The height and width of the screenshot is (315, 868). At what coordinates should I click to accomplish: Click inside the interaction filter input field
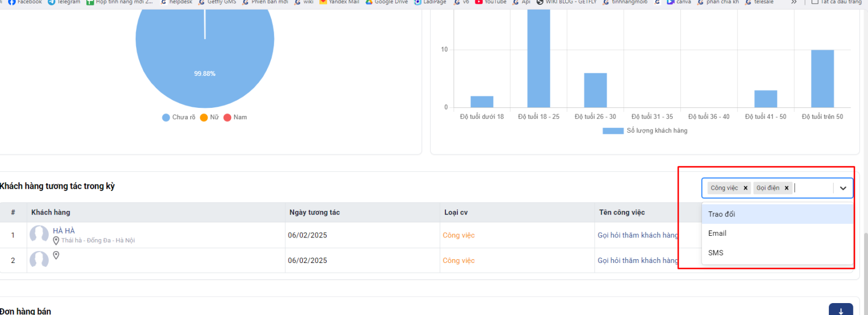811,188
